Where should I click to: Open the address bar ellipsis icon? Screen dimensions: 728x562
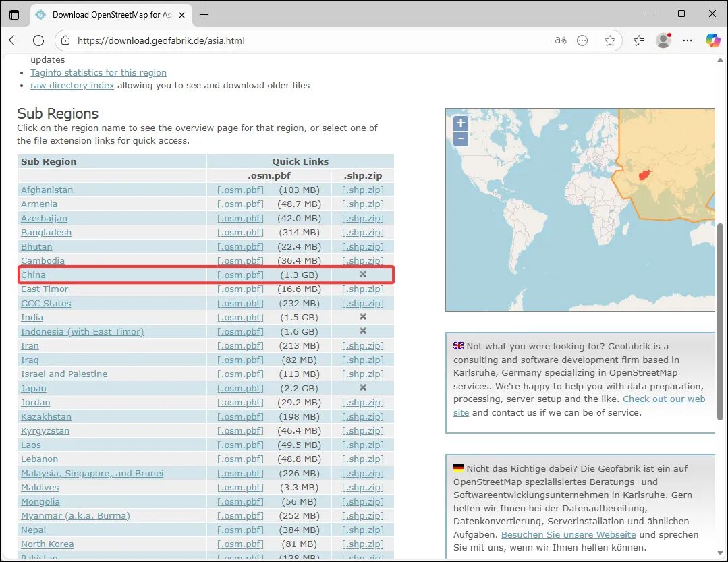582,40
